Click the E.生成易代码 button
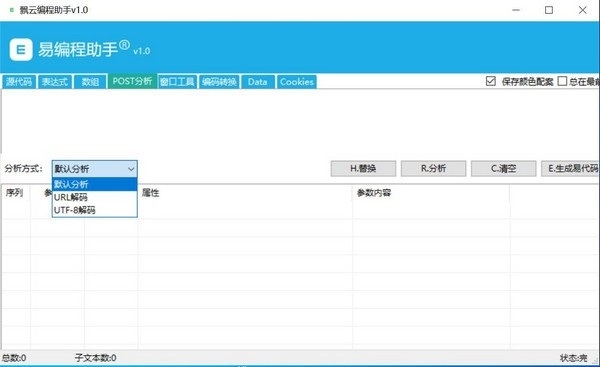Viewport: 600px width, 367px height. pos(570,168)
